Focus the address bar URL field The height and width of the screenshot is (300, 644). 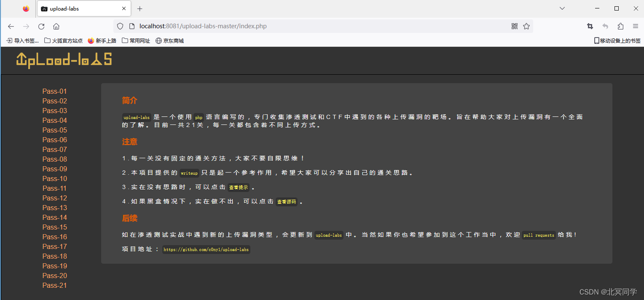(323, 26)
